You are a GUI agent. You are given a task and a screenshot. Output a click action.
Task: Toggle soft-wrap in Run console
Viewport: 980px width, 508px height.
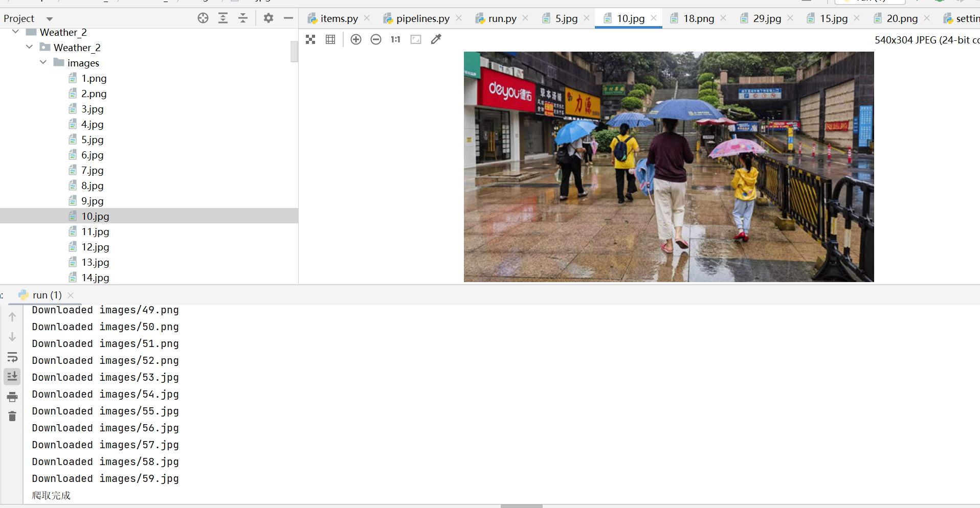click(12, 357)
